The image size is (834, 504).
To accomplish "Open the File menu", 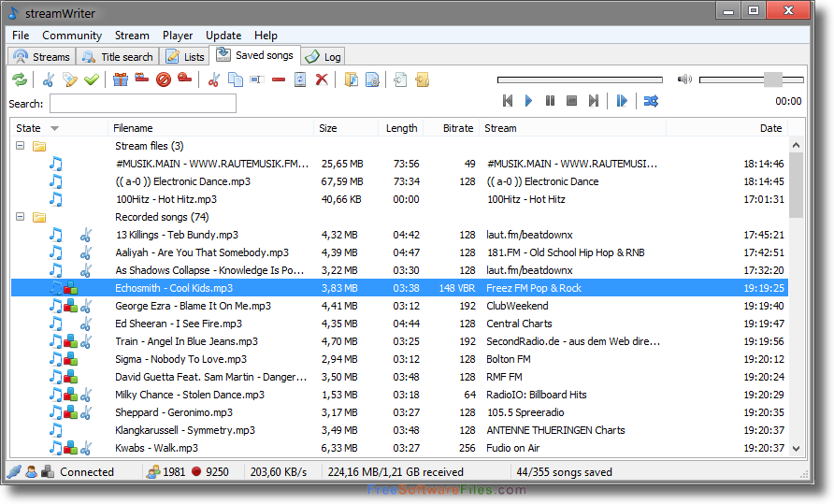I will tap(21, 36).
